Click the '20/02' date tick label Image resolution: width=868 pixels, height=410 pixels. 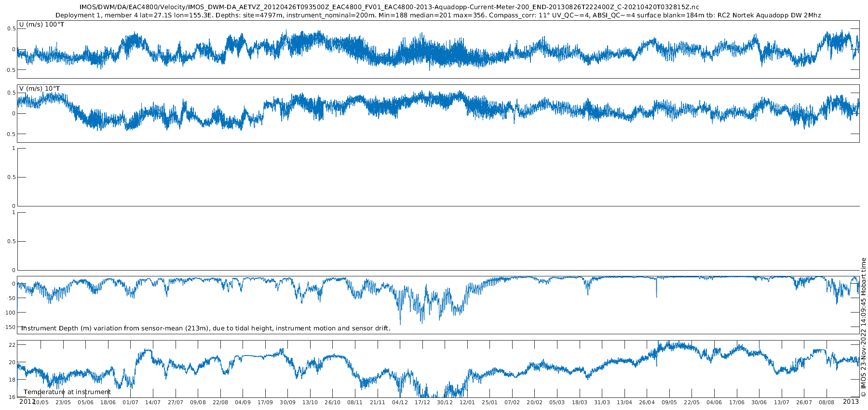(535, 402)
